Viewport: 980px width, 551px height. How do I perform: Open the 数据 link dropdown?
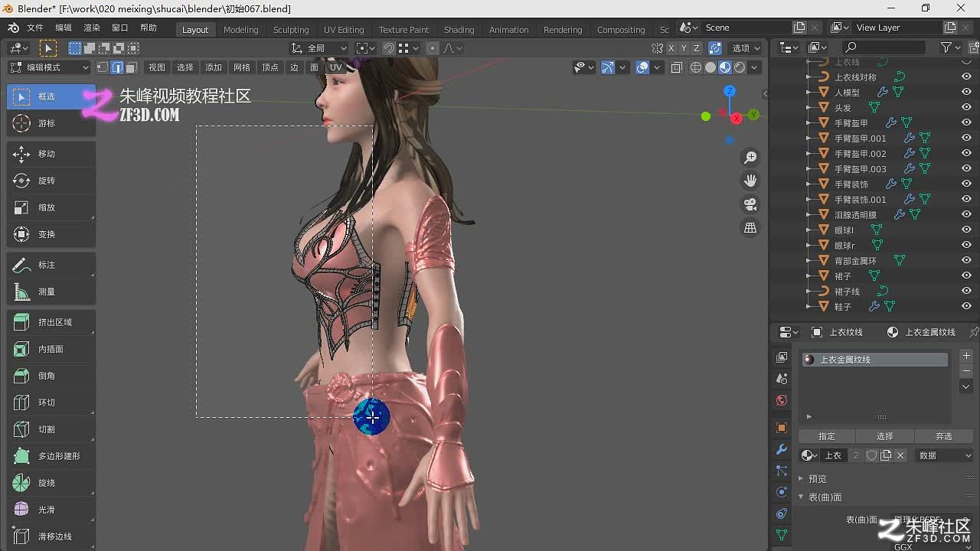click(x=945, y=455)
